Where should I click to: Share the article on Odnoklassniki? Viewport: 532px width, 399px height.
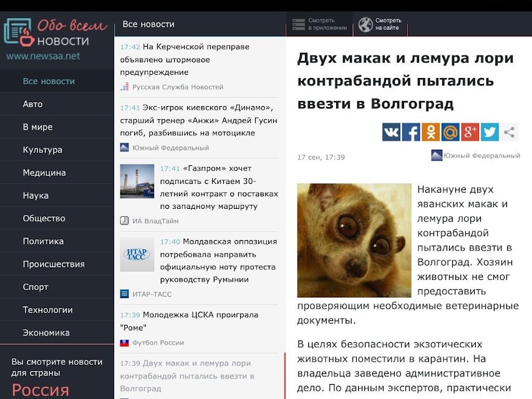(430, 132)
